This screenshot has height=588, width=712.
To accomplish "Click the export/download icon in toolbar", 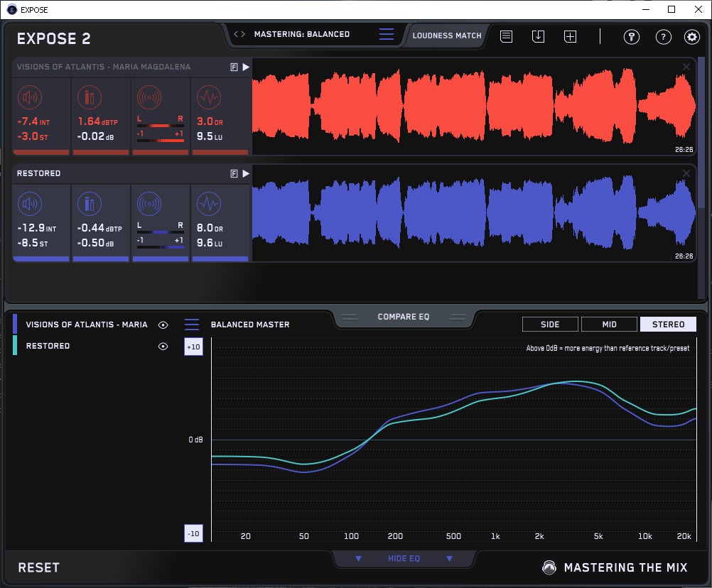I will 538,36.
